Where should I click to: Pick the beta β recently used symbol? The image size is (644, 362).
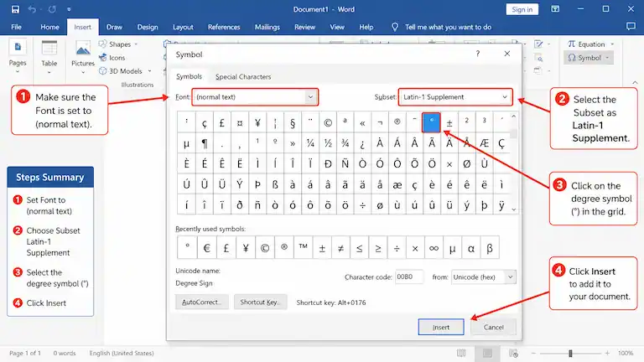coord(490,247)
